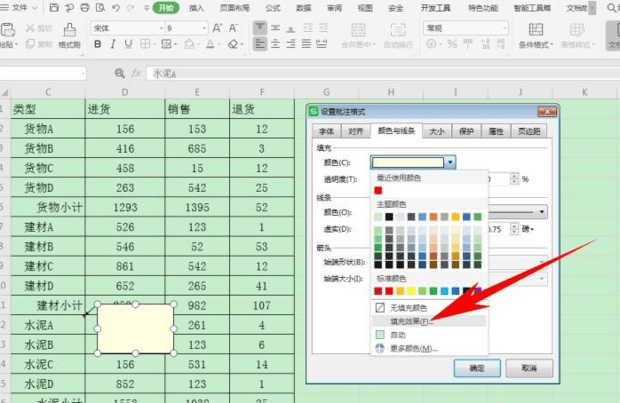620x403 pixels.
Task: Click cell containing 货物小计
Action: coord(48,207)
